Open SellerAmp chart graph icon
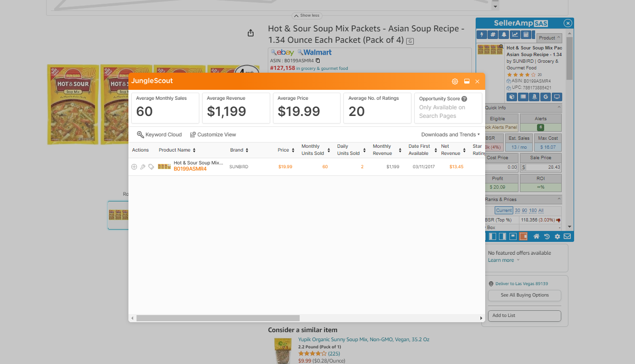This screenshot has height=364, width=635. point(515,35)
